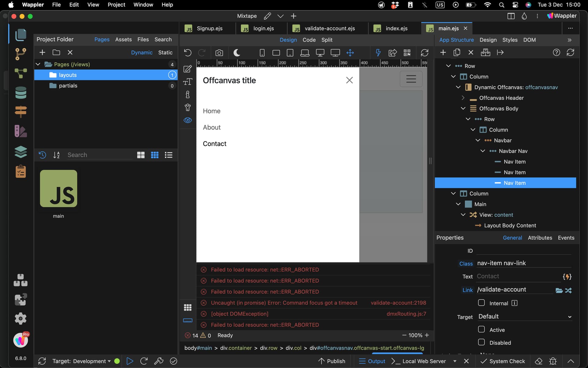Click the Publish button
Image resolution: width=588 pixels, height=368 pixels.
(x=332, y=361)
